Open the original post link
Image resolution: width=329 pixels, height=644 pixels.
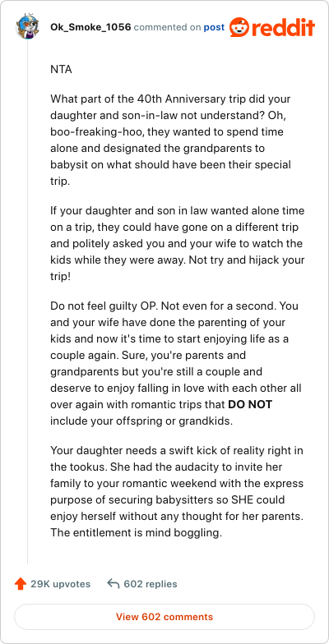[x=215, y=28]
